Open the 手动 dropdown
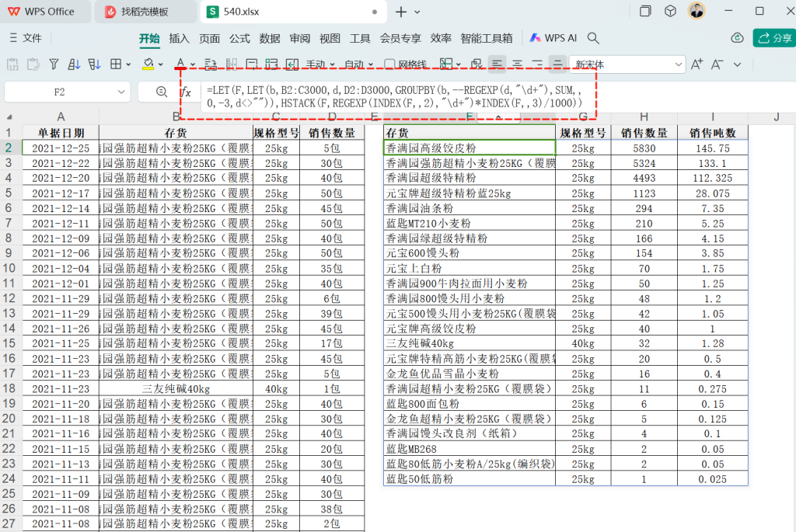The width and height of the screenshot is (796, 532). pos(320,64)
